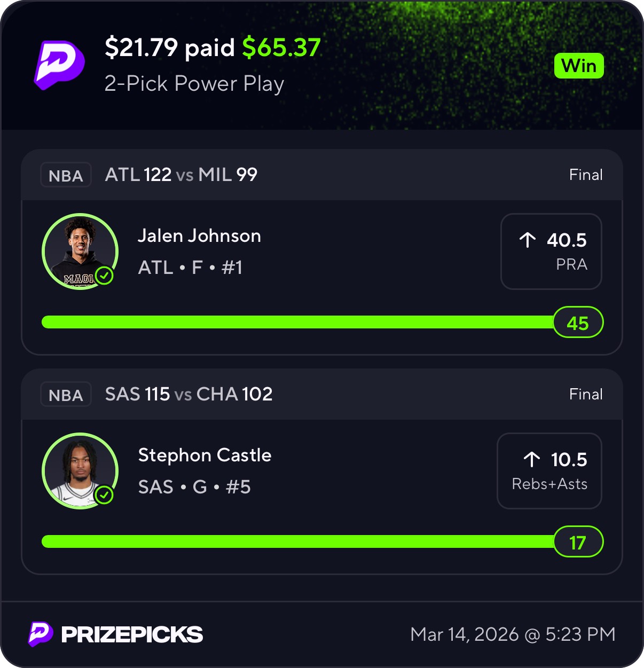The height and width of the screenshot is (668, 644).
Task: Click Jalen Johnson's green checkmark badge
Action: click(x=105, y=276)
